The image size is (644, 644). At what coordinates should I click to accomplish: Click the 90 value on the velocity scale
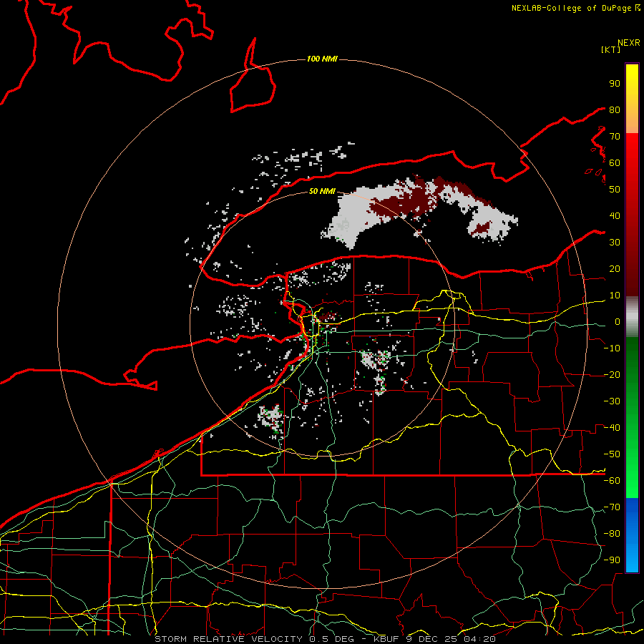click(615, 84)
